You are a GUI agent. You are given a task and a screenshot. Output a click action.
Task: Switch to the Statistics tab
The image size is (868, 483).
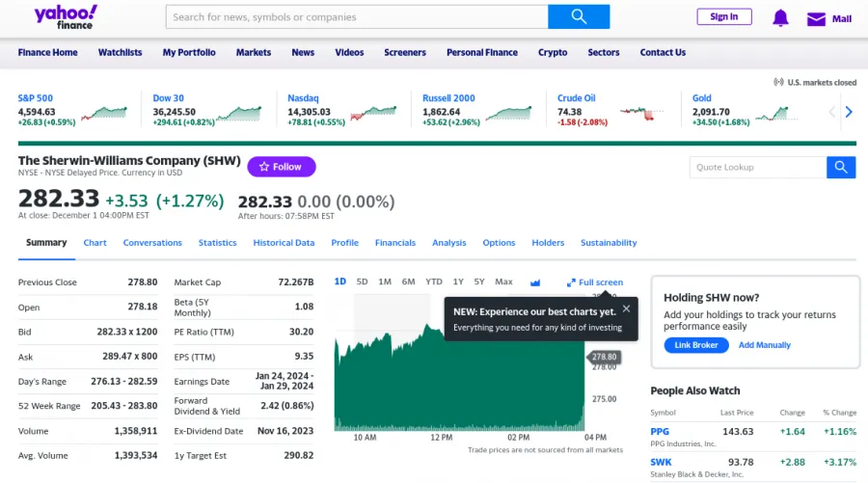tap(218, 243)
